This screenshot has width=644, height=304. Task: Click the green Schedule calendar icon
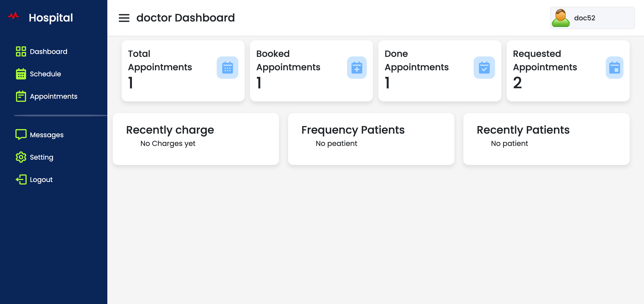(x=21, y=74)
